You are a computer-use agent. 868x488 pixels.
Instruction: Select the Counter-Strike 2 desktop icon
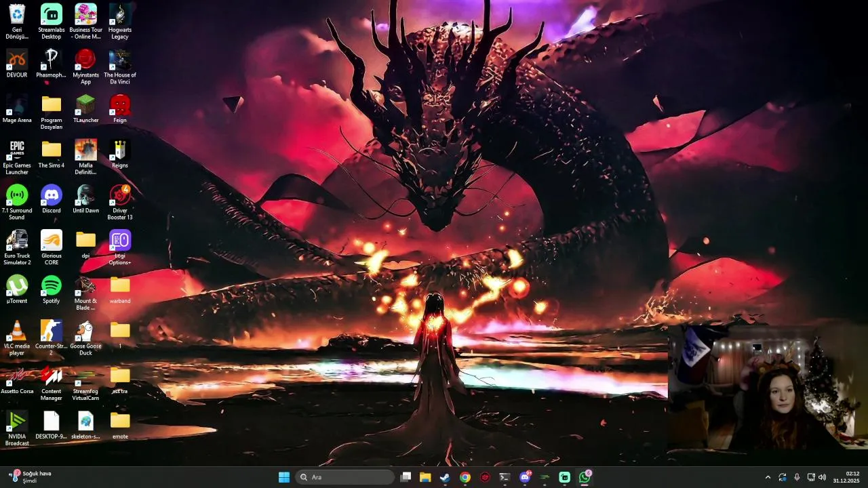click(x=52, y=338)
